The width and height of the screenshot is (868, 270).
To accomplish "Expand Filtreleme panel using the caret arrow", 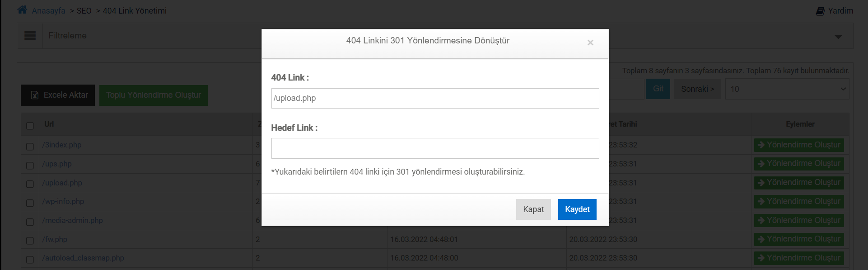I will click(838, 37).
